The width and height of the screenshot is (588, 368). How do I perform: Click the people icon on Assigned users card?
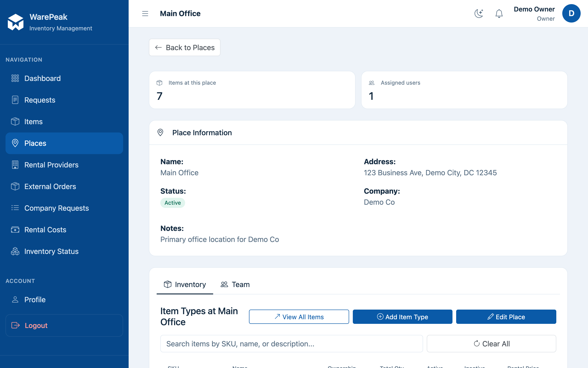pyautogui.click(x=371, y=83)
